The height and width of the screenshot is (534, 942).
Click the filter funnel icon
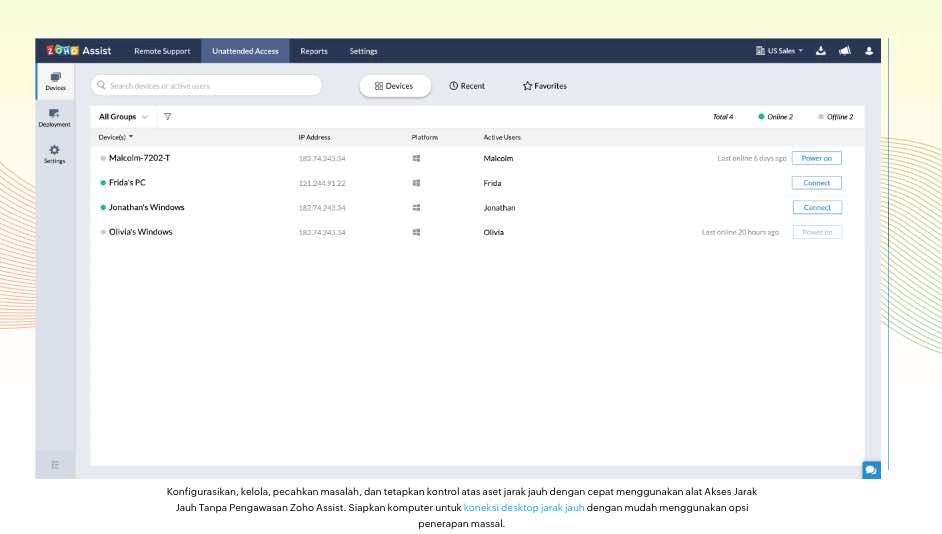click(x=167, y=117)
